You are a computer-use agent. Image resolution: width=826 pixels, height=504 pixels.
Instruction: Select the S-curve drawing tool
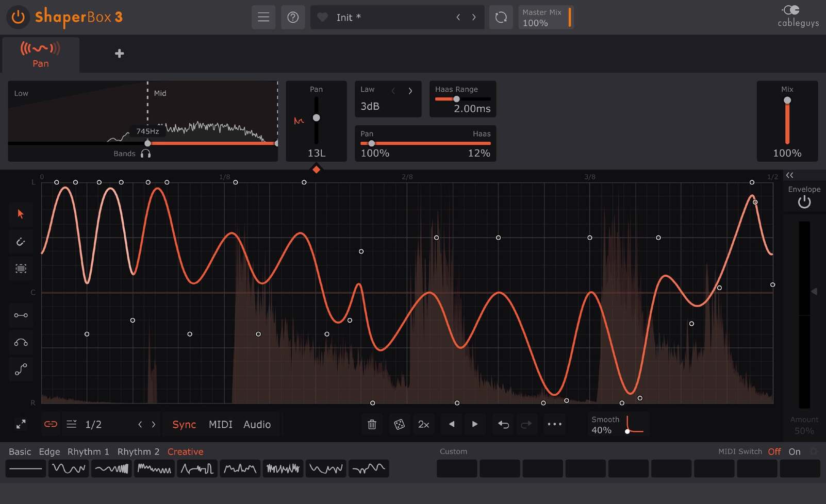tap(21, 369)
